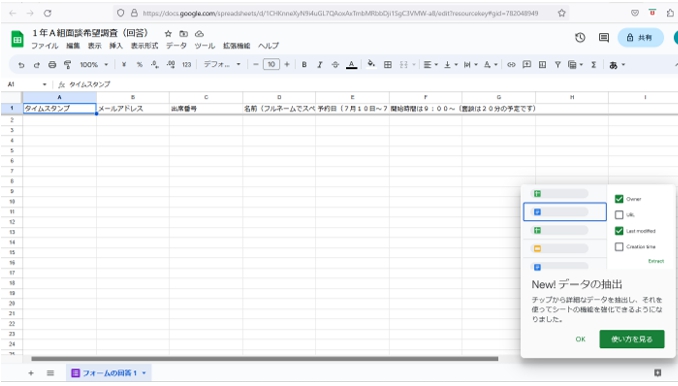Screen dimensions: 678x386
Task: Apply strikethrough formatting
Action: point(335,65)
